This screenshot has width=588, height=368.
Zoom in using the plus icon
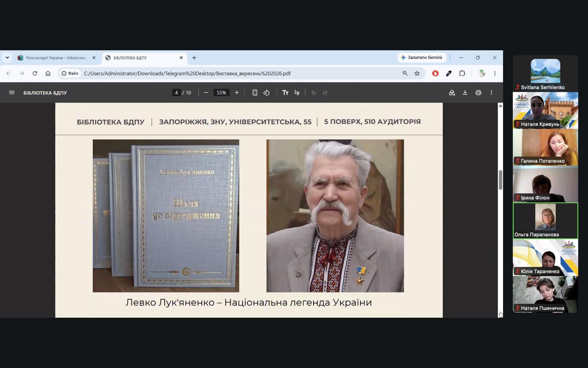coord(237,92)
